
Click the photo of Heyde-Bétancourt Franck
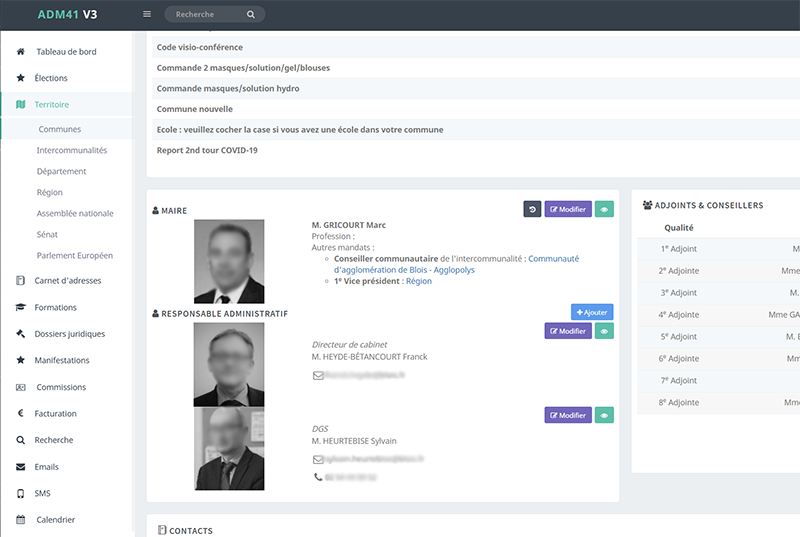pos(229,365)
